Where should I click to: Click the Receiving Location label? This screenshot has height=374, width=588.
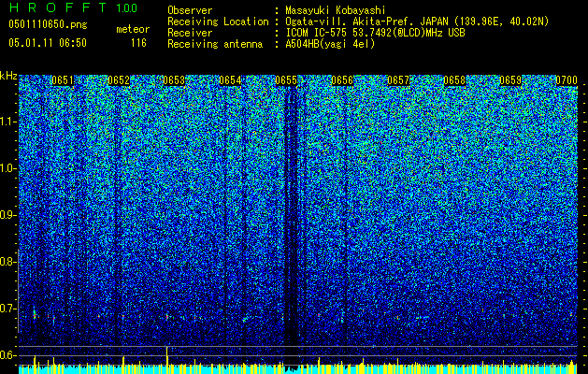tap(218, 22)
